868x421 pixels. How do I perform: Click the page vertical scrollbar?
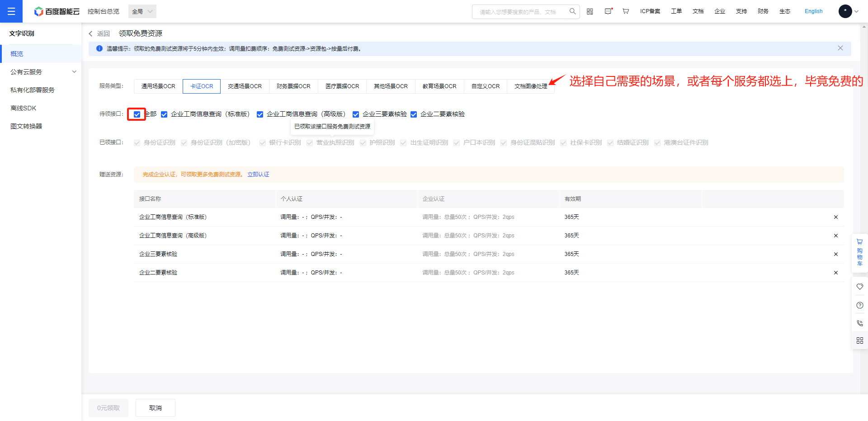pyautogui.click(x=864, y=208)
